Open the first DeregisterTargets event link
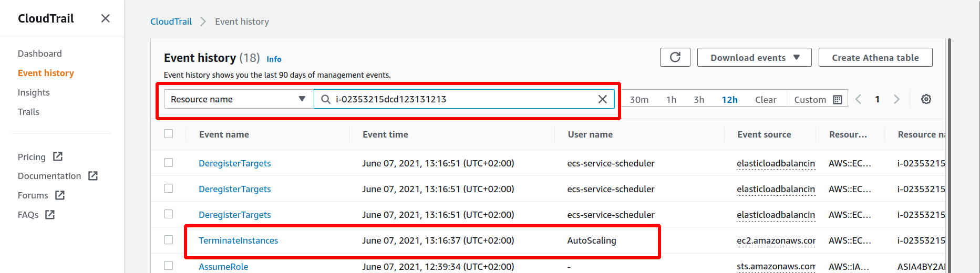 tap(234, 163)
